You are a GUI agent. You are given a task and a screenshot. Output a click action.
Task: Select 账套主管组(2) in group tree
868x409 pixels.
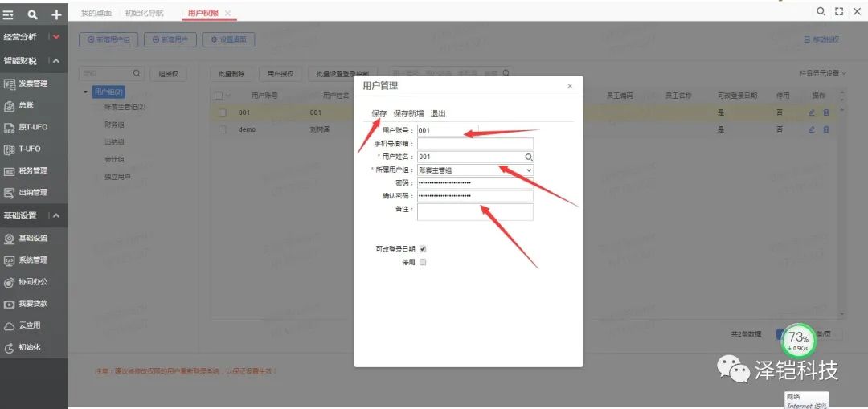[x=125, y=108]
